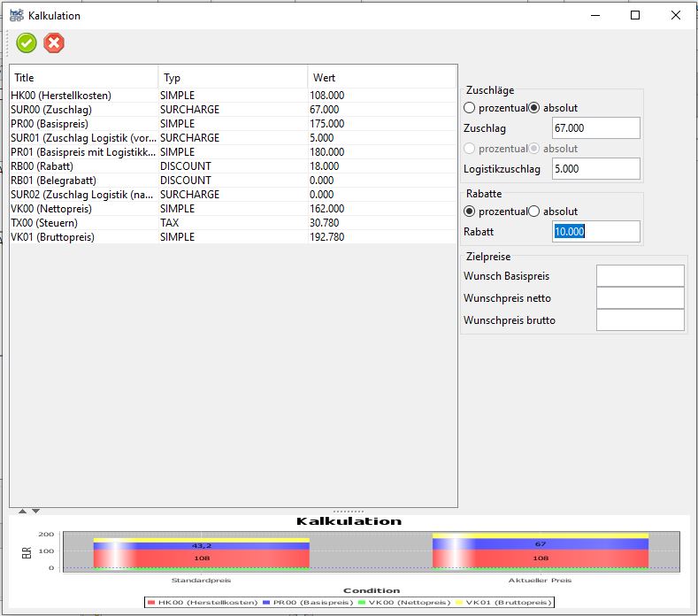
Task: Click the green checkmark confirm icon
Action: click(27, 42)
